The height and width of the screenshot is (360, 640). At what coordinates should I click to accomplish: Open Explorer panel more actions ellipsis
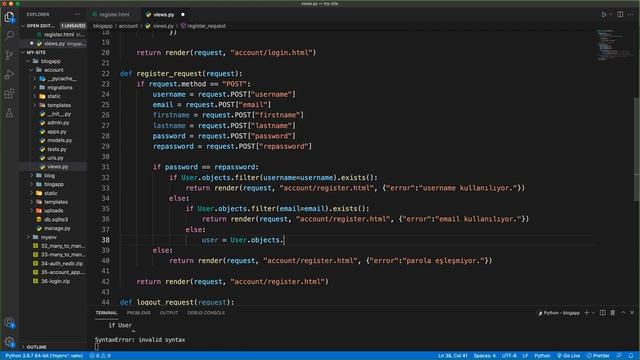77,14
